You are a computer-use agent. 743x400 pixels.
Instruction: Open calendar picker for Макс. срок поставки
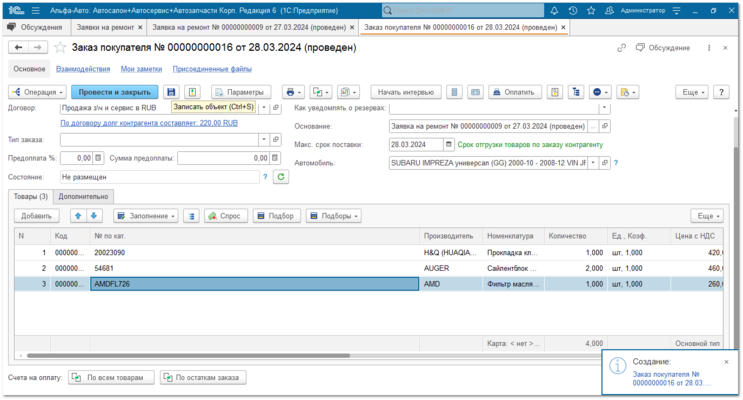[x=449, y=145]
